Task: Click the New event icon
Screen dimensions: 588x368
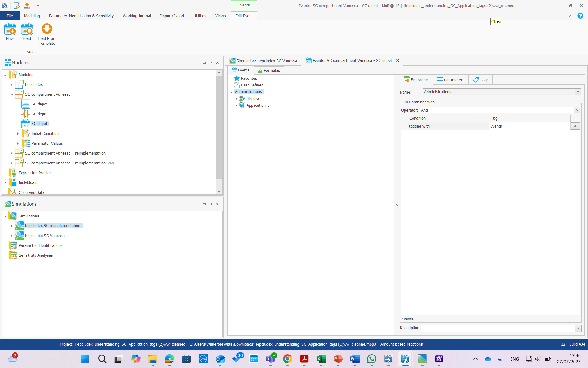Action: pos(10,29)
